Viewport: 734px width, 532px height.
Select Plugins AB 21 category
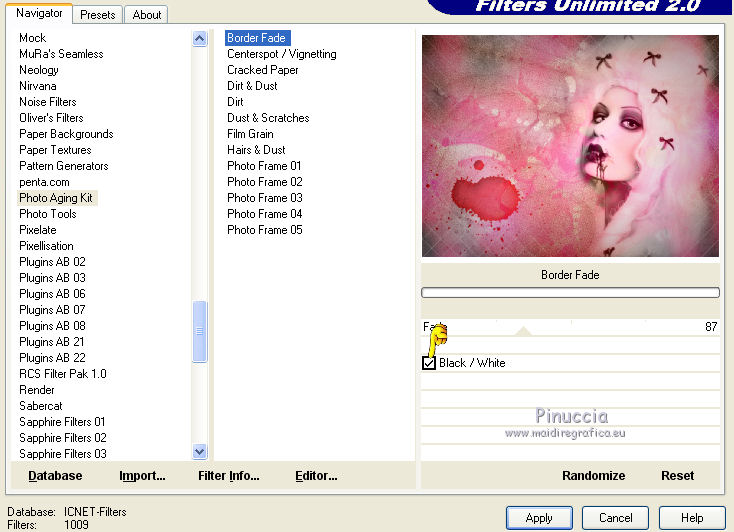51,341
